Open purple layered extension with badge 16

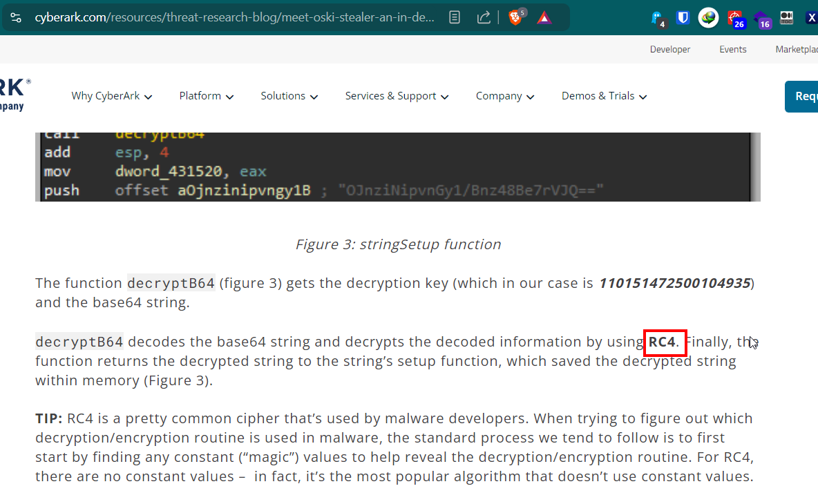(x=762, y=19)
